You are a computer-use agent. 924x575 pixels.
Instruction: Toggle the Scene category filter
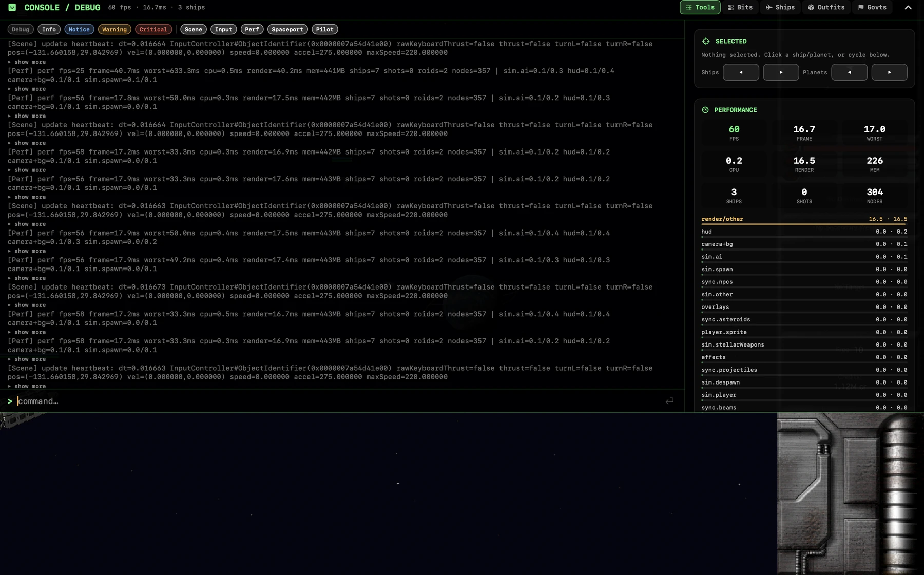[x=193, y=29]
